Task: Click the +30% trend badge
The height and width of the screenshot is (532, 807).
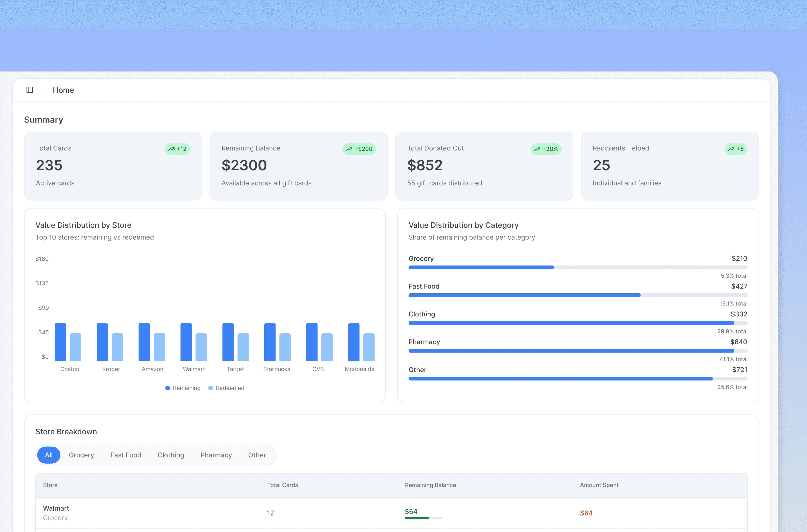Action: (546, 149)
